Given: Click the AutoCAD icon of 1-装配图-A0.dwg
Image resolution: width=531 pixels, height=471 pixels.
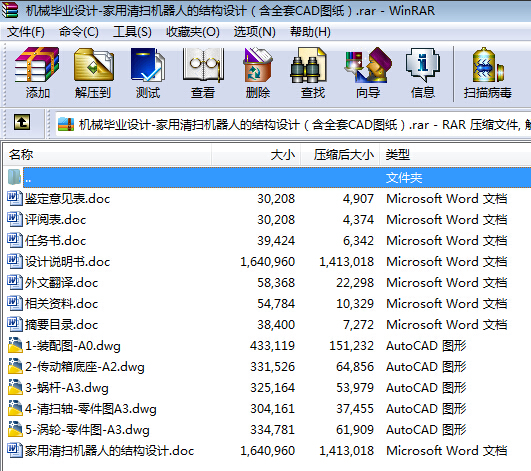Looking at the screenshot, I should pos(15,345).
